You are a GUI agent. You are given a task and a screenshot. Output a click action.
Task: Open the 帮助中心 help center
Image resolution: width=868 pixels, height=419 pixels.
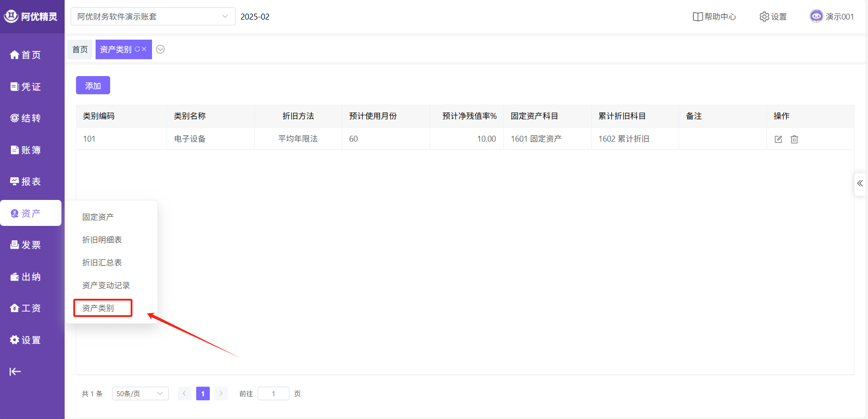pos(714,17)
